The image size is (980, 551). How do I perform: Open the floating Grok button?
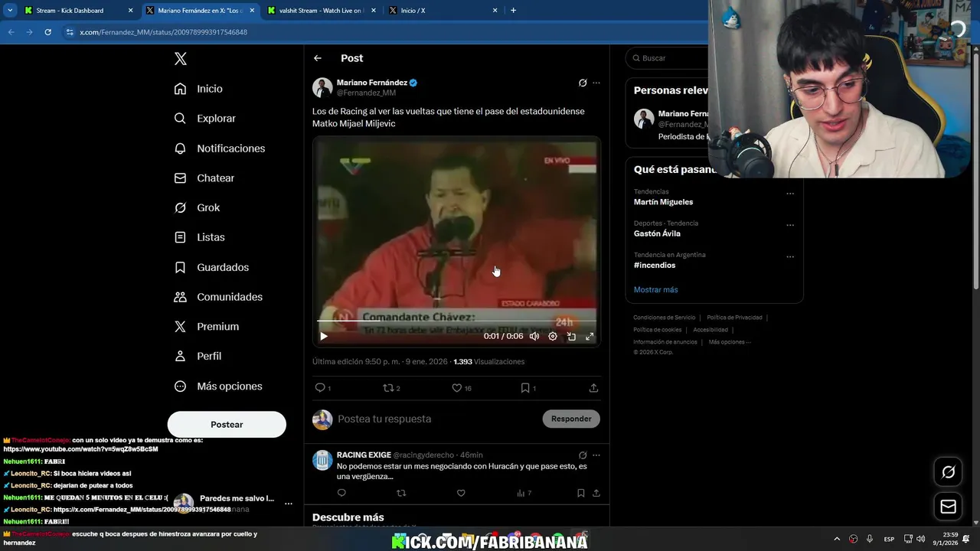[948, 472]
